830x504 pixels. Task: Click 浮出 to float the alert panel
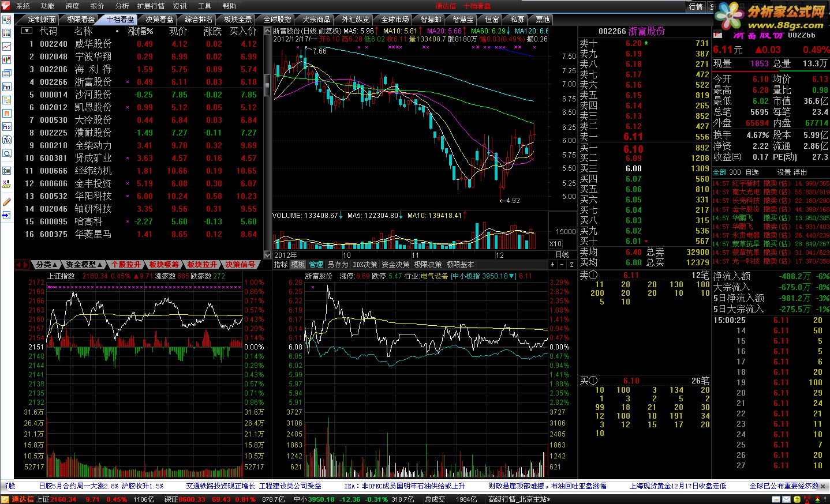tap(800, 172)
